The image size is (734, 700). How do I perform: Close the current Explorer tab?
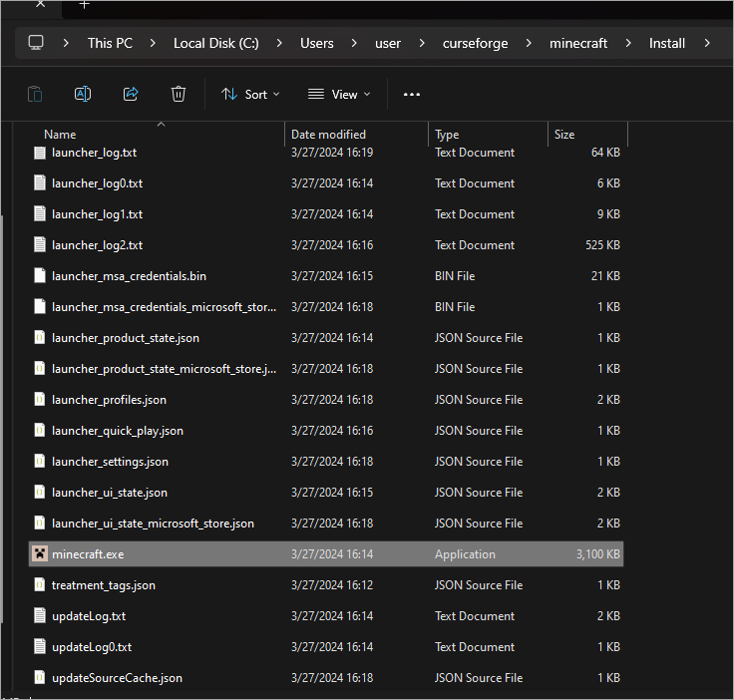click(x=41, y=4)
